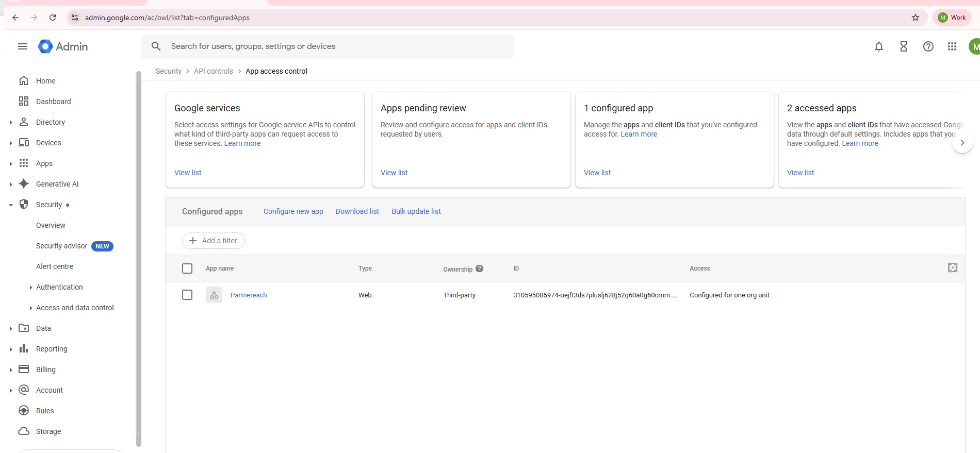Open the main hamburger menu

pyautogui.click(x=23, y=46)
